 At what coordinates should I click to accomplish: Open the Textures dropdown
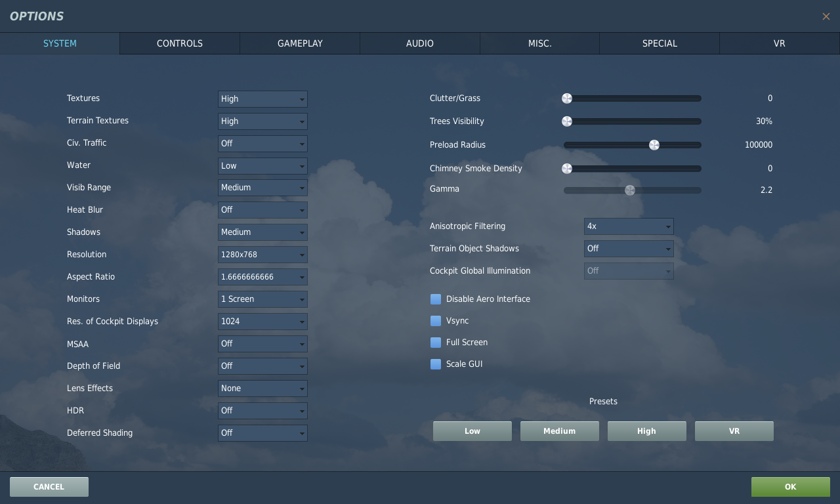coord(262,99)
